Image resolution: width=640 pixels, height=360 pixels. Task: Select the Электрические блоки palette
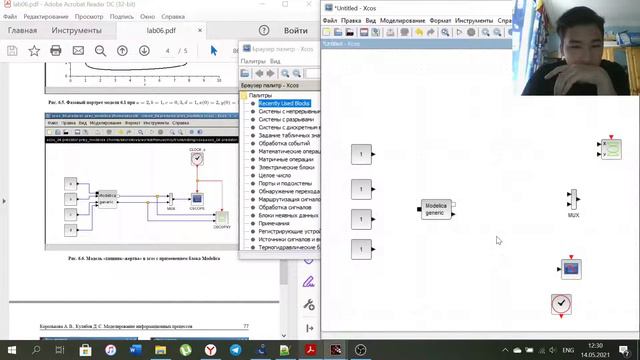286,167
